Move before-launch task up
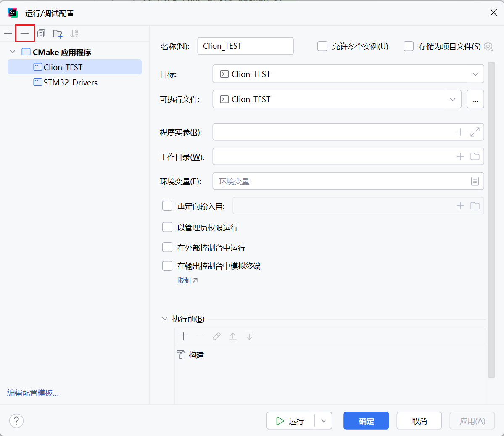Image resolution: width=504 pixels, height=436 pixels. (x=233, y=336)
